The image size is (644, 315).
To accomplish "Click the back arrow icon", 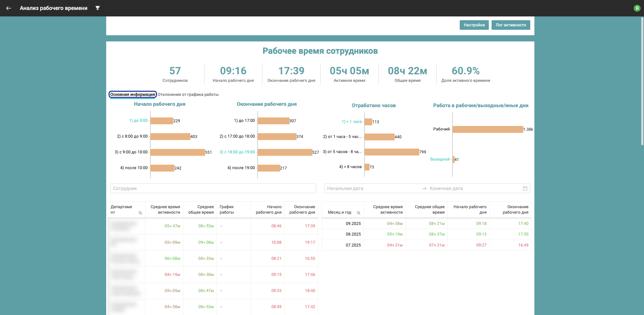I will pos(9,8).
